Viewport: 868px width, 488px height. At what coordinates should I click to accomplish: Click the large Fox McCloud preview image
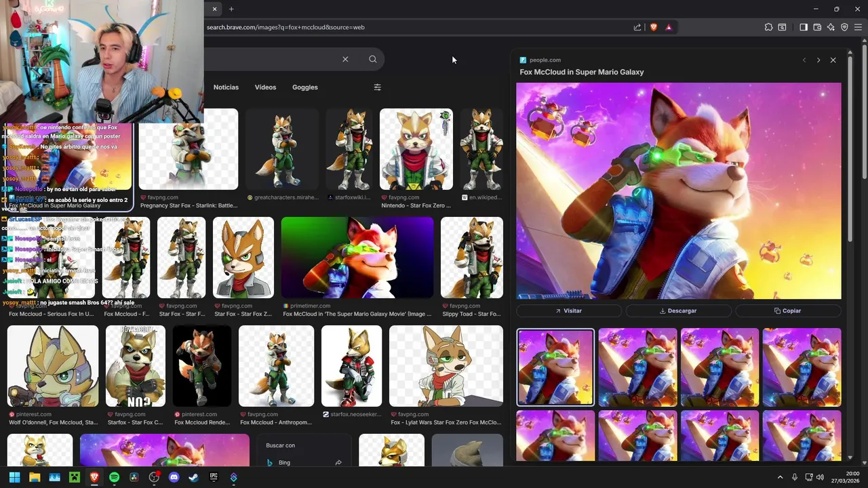pyautogui.click(x=679, y=191)
